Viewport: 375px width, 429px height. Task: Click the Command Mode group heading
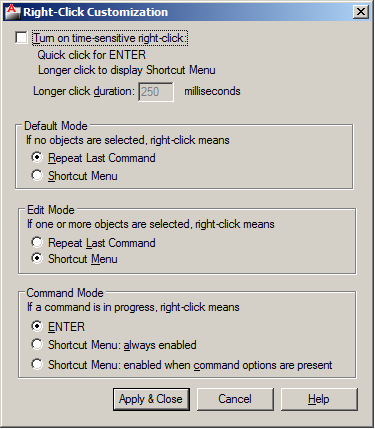tap(65, 293)
